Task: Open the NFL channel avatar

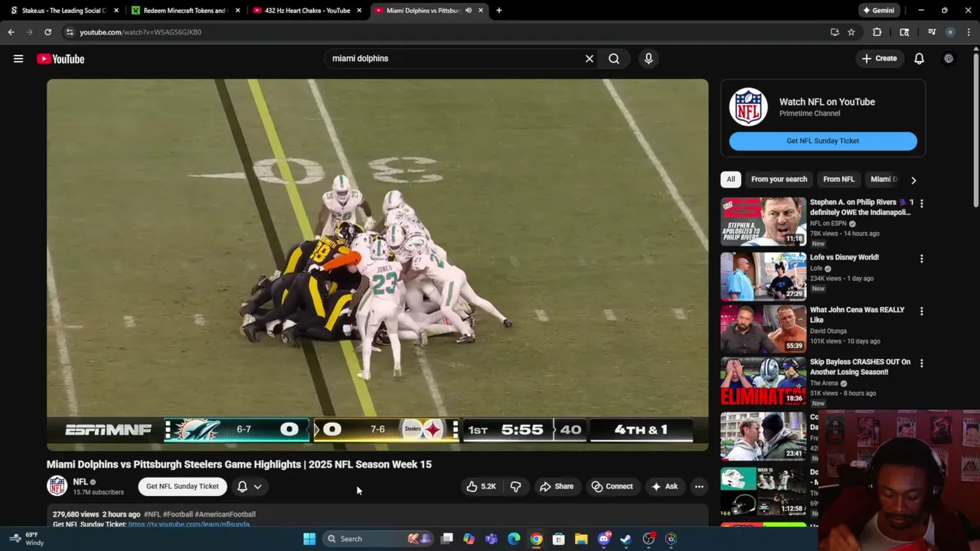Action: click(x=57, y=487)
